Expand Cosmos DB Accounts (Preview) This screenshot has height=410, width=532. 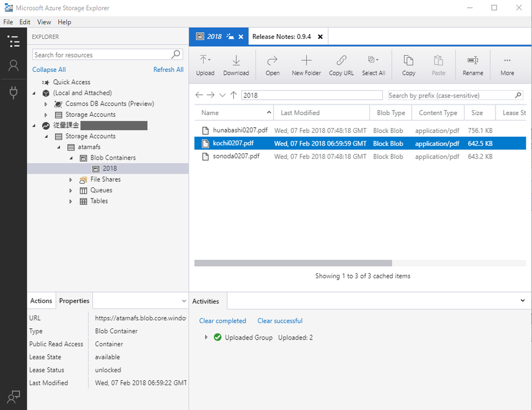(46, 104)
